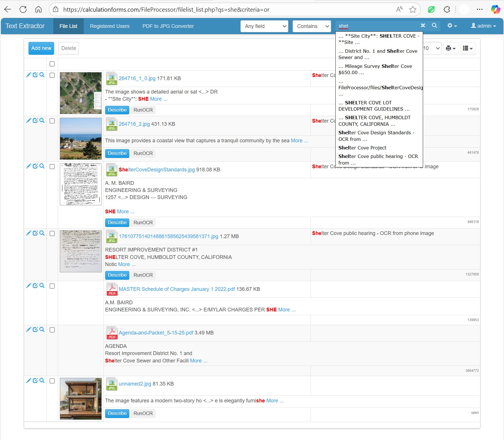Open the Registered Users tab
The width and height of the screenshot is (504, 440).
click(x=110, y=26)
